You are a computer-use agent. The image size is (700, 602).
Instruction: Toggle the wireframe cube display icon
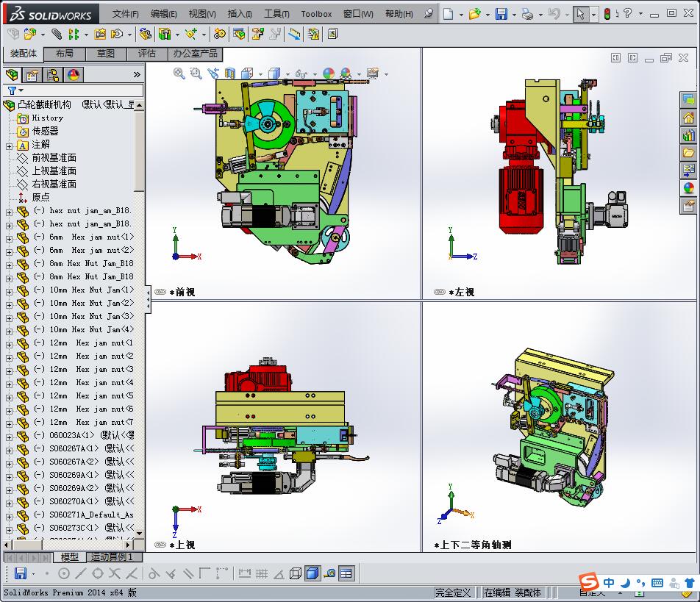pyautogui.click(x=295, y=573)
